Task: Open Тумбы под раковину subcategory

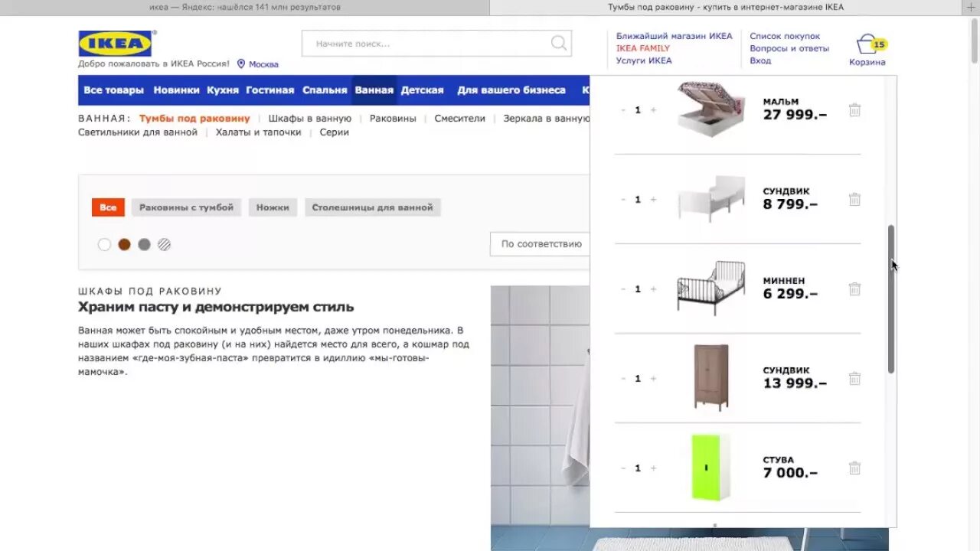Action: coord(194,119)
